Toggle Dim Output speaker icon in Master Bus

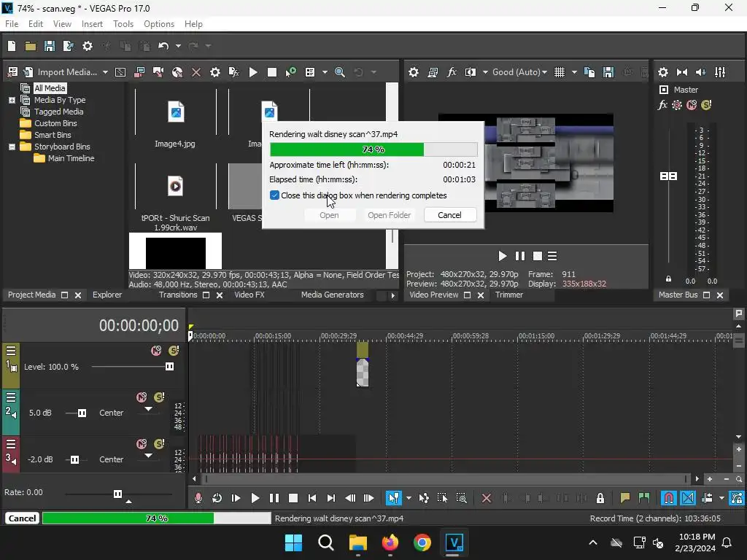pos(701,72)
